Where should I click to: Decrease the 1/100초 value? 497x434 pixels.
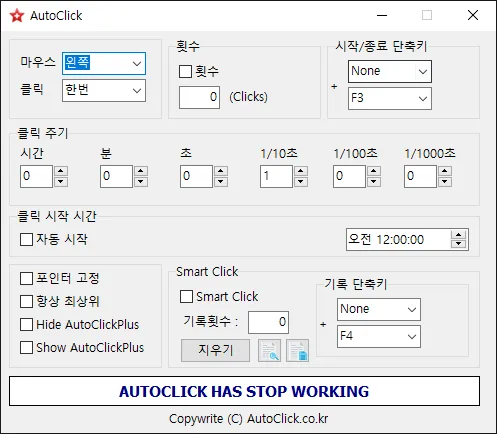(x=374, y=182)
